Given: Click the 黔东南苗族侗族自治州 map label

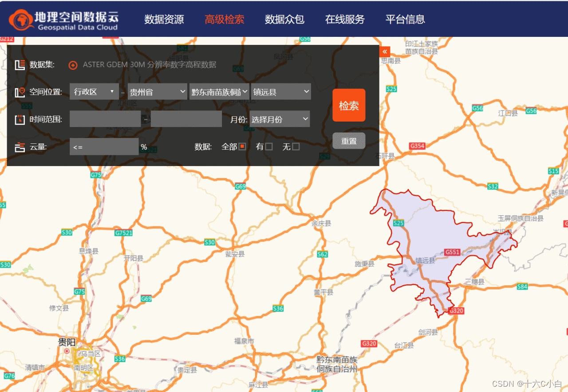Looking at the screenshot, I should (x=337, y=364).
